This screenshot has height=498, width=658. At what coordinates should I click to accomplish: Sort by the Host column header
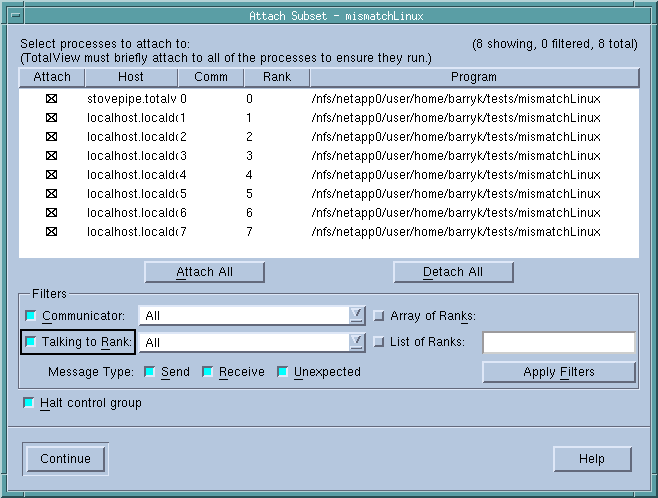[x=132, y=77]
